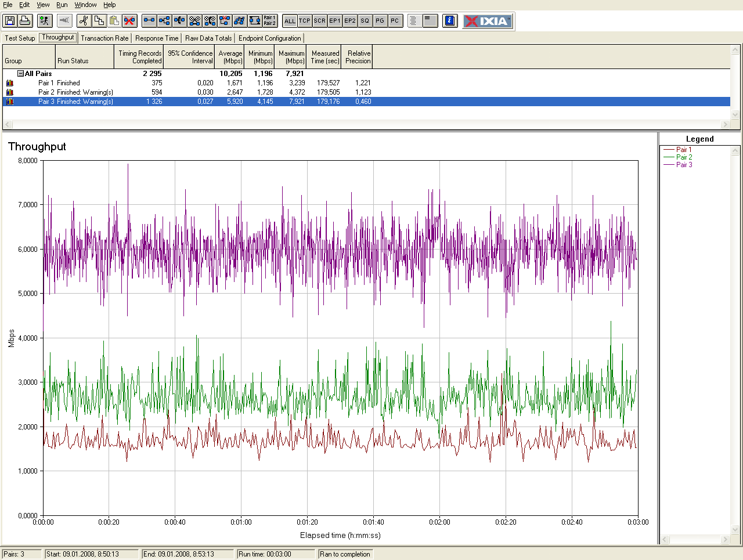The height and width of the screenshot is (560, 743).
Task: Collapse the All Pairs group
Action: [21, 74]
